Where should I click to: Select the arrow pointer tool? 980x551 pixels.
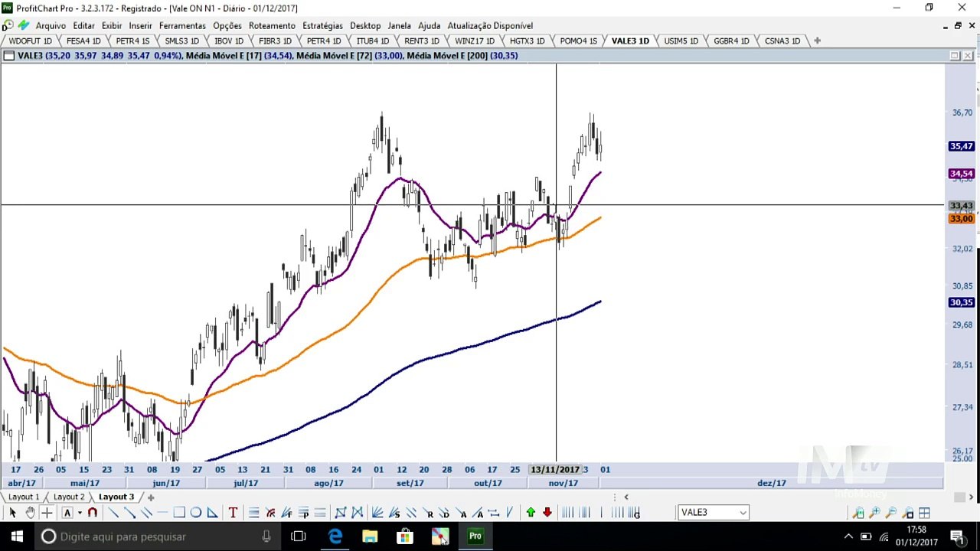[x=12, y=513]
